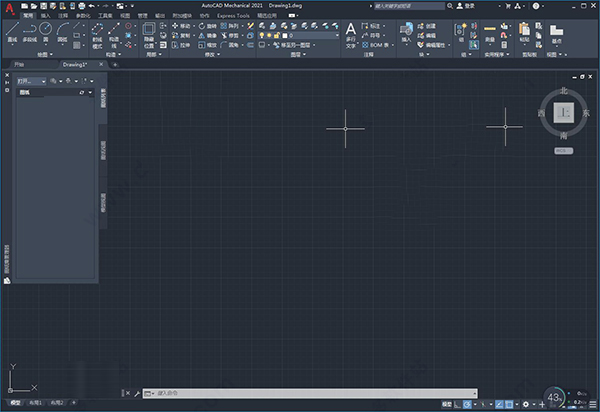Click the Stretch tool icon

tap(175, 45)
